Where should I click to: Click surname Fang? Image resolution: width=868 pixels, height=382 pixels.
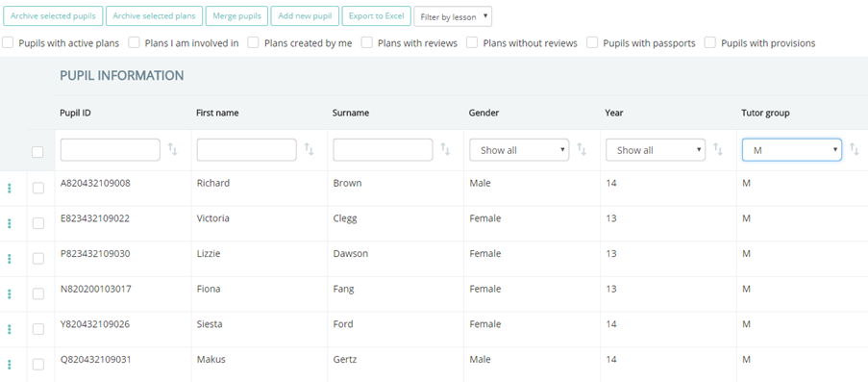[344, 289]
